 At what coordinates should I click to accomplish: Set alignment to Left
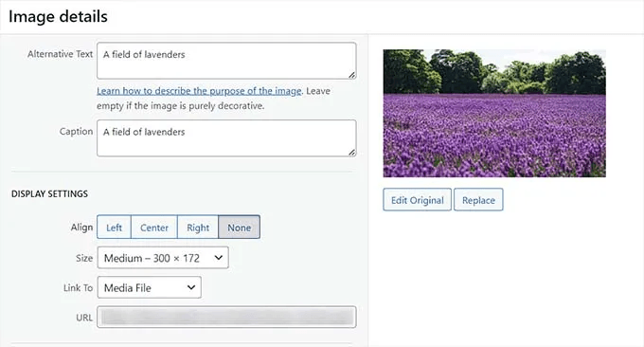[x=115, y=227]
